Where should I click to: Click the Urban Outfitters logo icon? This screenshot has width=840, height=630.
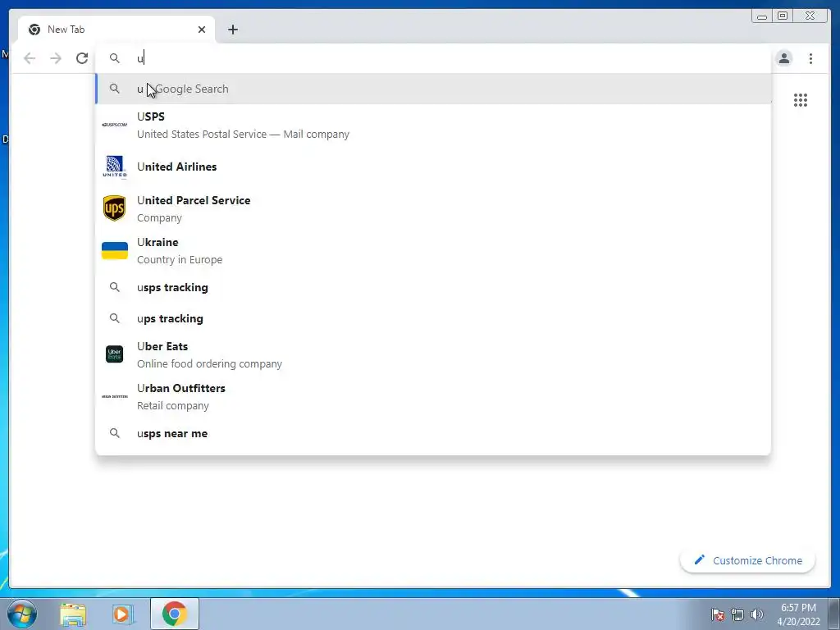115,396
